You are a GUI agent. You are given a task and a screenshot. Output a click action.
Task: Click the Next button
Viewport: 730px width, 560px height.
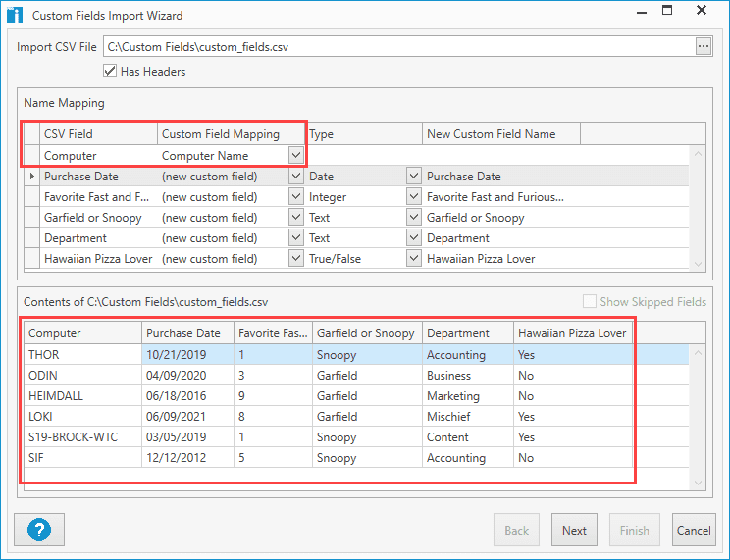[x=574, y=530]
